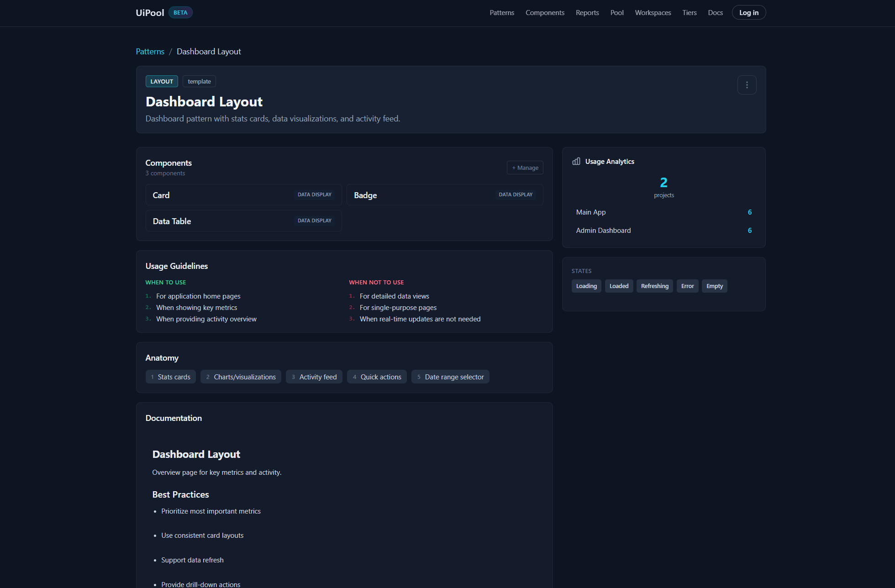Click 'For application home pages' guideline

[x=198, y=296]
